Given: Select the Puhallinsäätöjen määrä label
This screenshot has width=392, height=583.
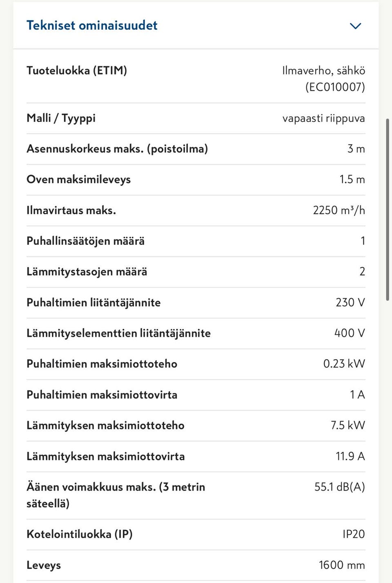Looking at the screenshot, I should 85,241.
